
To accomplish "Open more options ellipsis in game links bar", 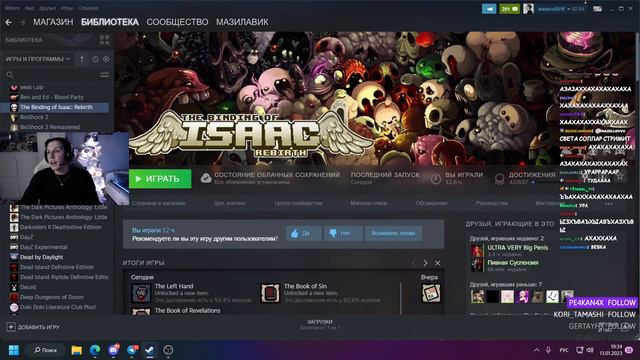I will [x=609, y=203].
